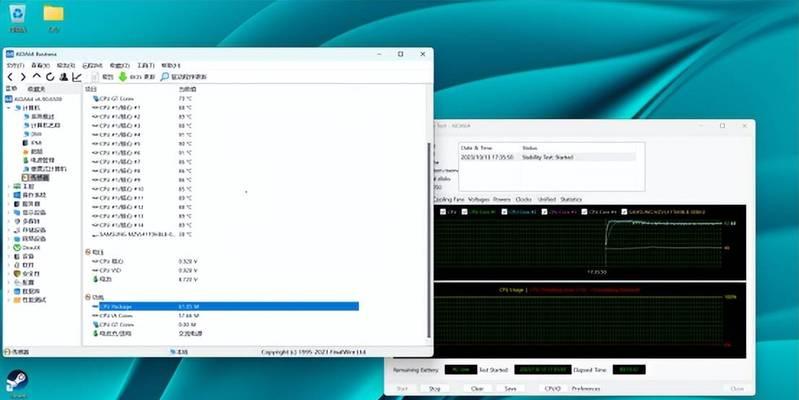Expand the 安全性 tree node

point(9,274)
